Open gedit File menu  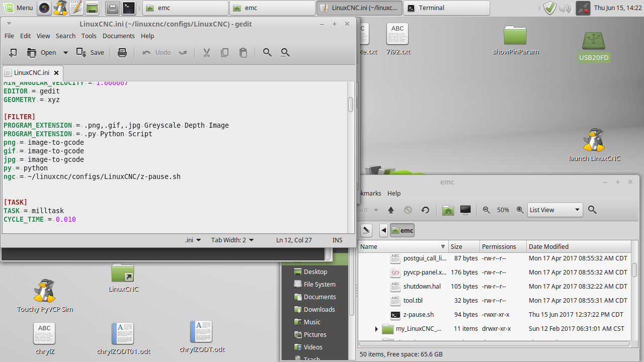(x=9, y=36)
